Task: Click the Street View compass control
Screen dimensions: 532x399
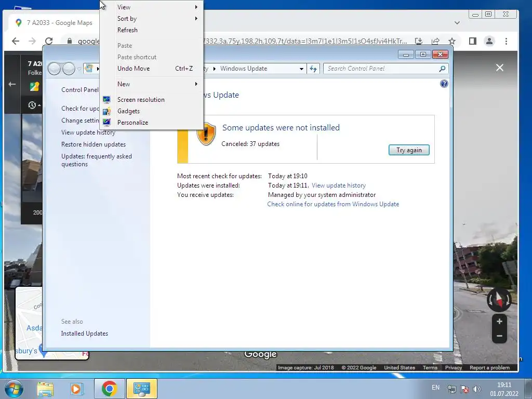Action: 499,300
